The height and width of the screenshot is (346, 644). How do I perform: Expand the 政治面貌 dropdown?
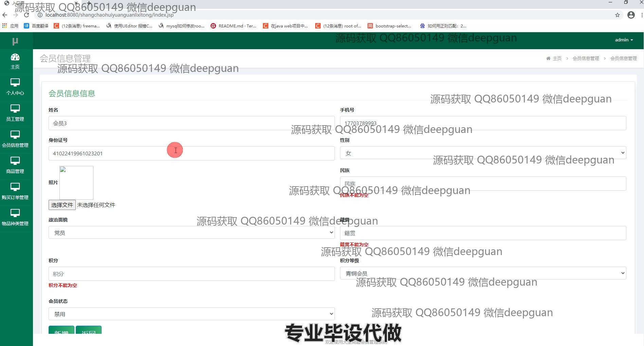(191, 233)
